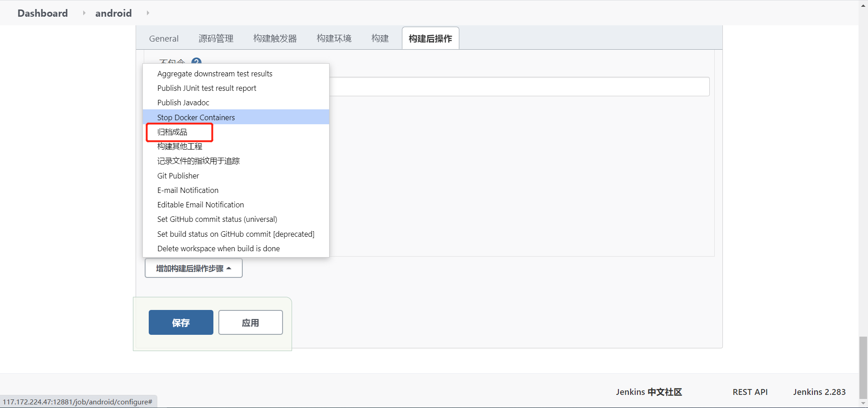
Task: Open the 增加构建后操作步骤 dropdown
Action: point(193,268)
